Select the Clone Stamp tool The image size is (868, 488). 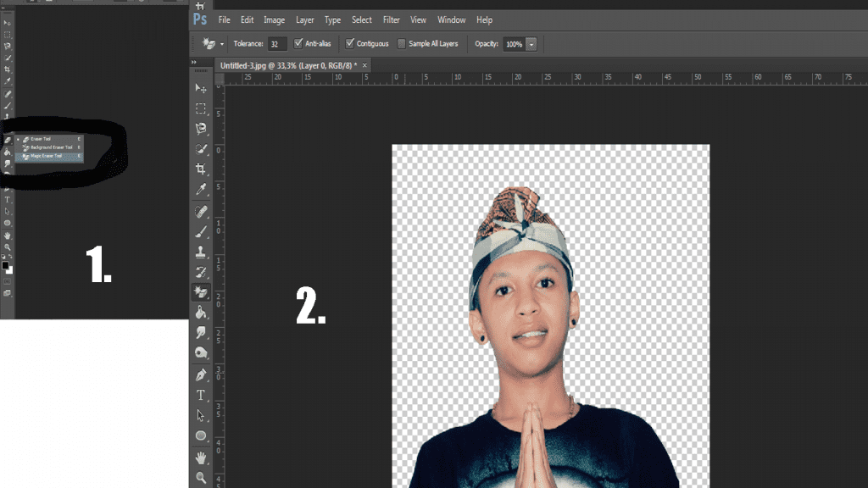201,252
